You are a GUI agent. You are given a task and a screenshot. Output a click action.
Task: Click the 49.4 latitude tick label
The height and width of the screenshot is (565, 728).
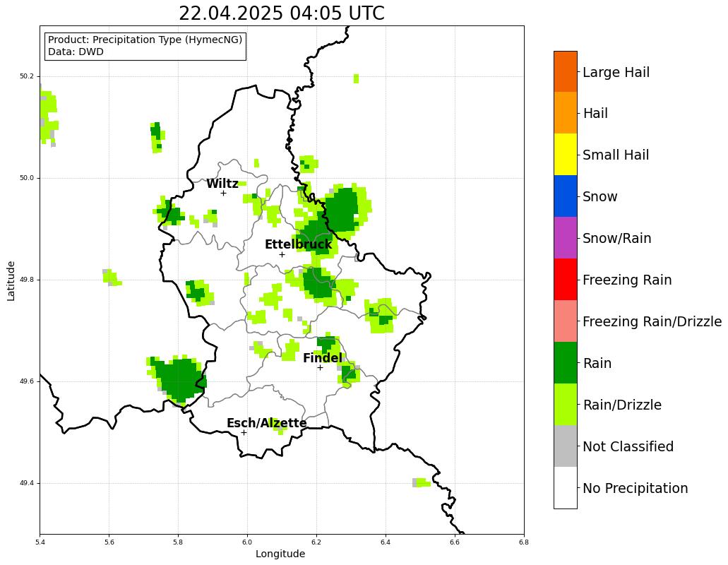pos(27,483)
